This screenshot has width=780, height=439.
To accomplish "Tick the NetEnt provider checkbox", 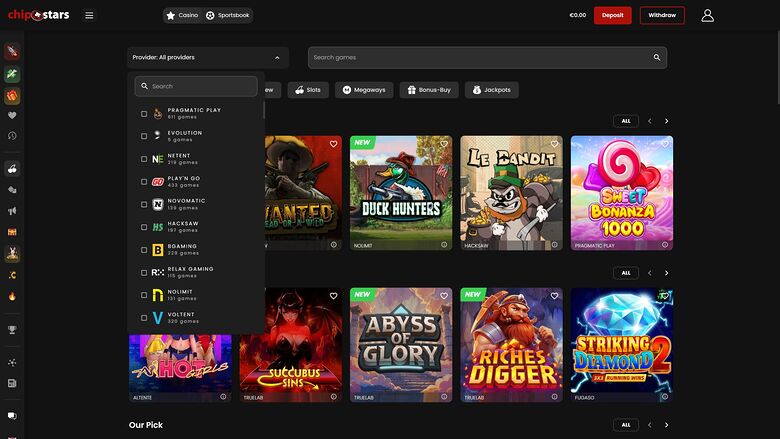I will pos(144,159).
